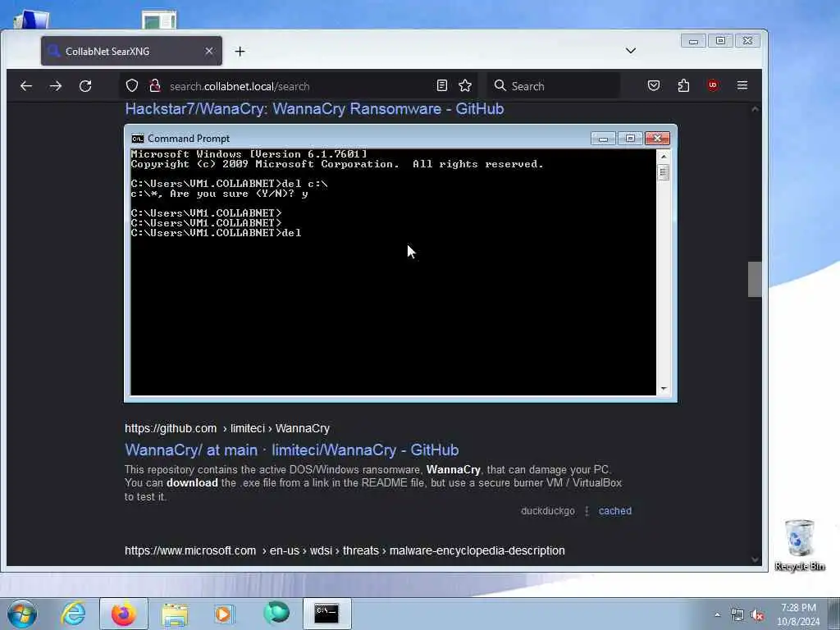840x630 pixels.
Task: Open the cached link for limiteci result
Action: [x=615, y=511]
